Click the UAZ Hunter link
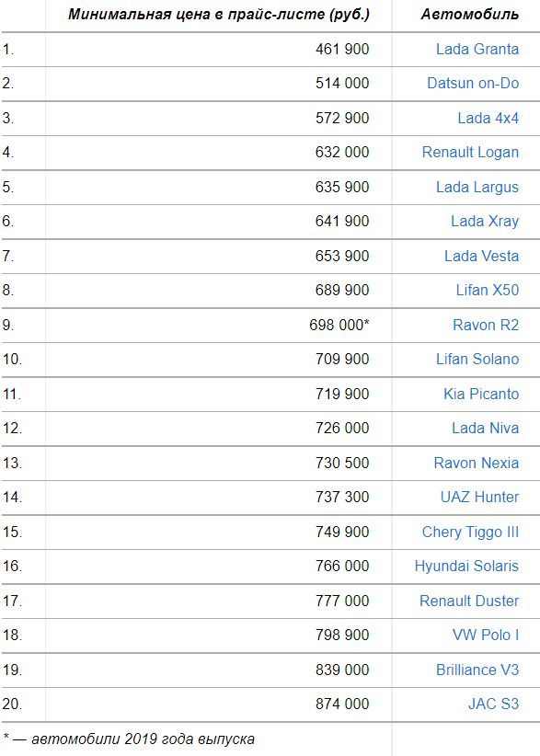Viewport: 540px width, 756px height. coord(479,497)
